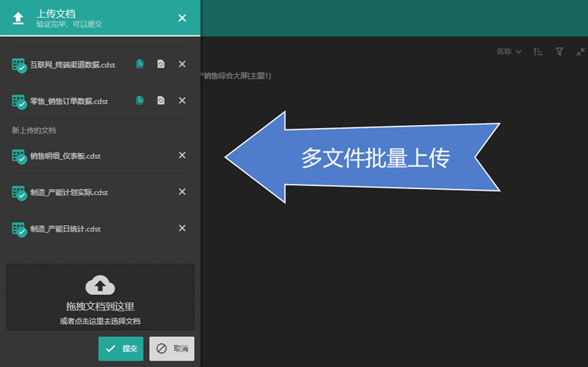Open the 名称 sort-by dropdown

pos(509,51)
